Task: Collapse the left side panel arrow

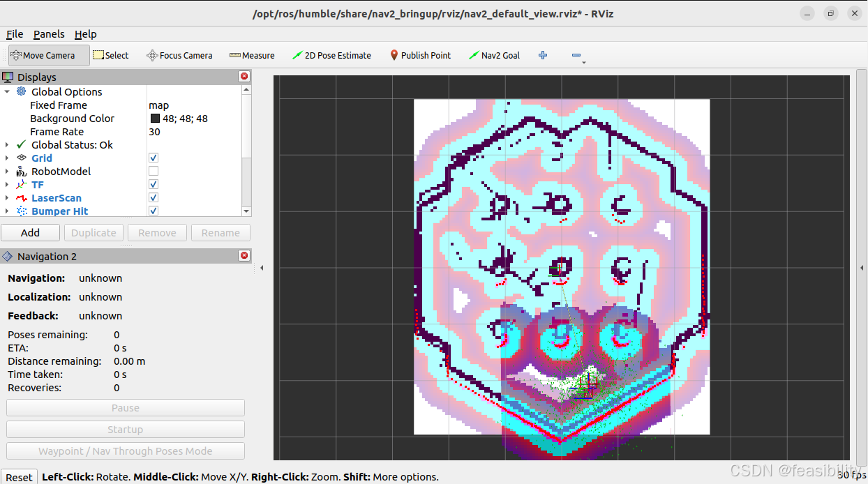Action: 262,267
